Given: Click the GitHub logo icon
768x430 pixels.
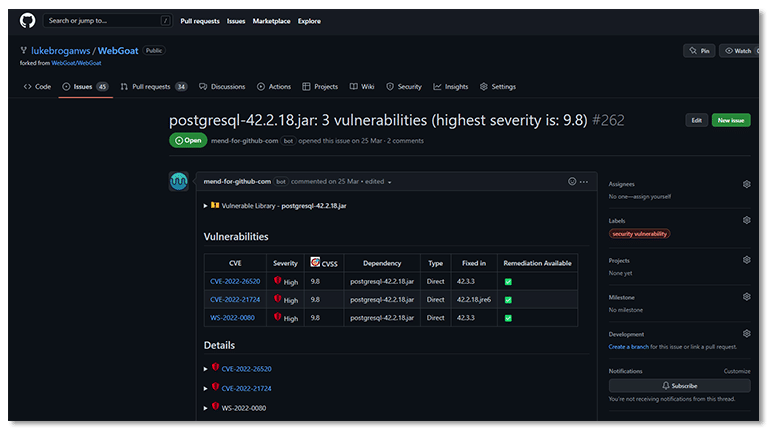Looking at the screenshot, I should point(27,19).
